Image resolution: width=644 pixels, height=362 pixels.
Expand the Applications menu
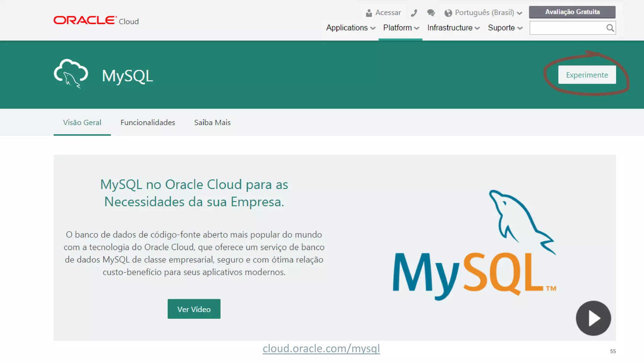coord(351,28)
